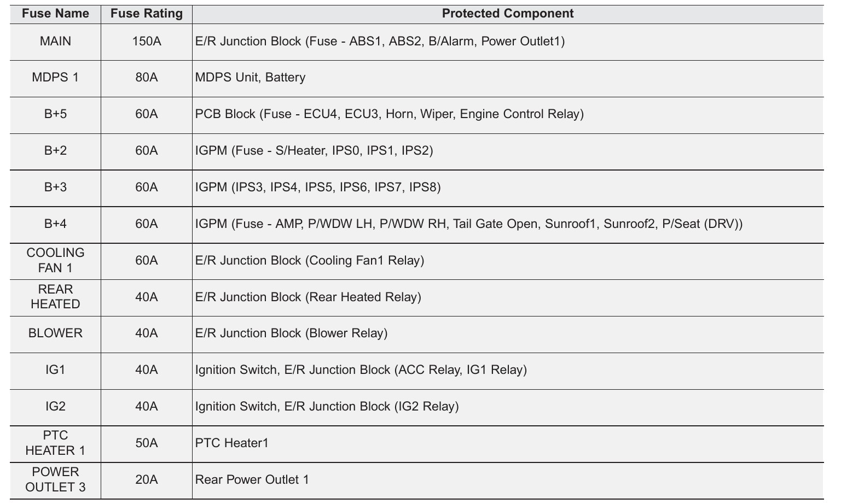Select the MAIN fuse name cell
The image size is (841, 504).
(x=55, y=42)
